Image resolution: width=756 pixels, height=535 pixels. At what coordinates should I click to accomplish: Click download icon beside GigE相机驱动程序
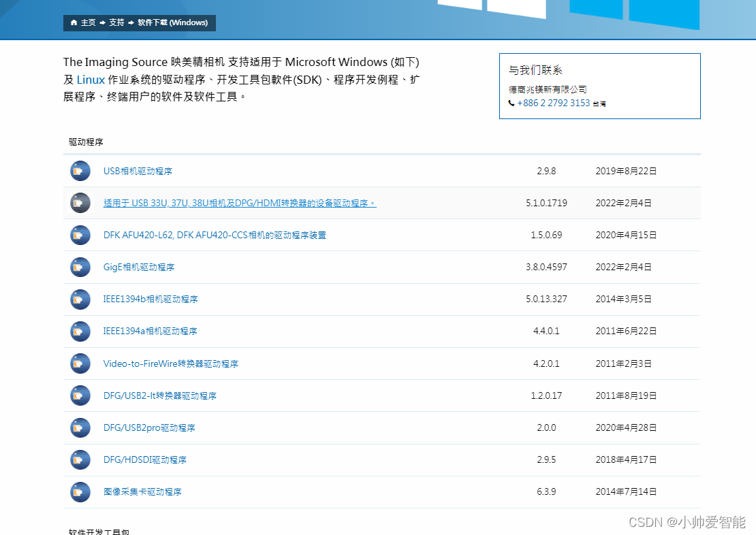coord(80,267)
